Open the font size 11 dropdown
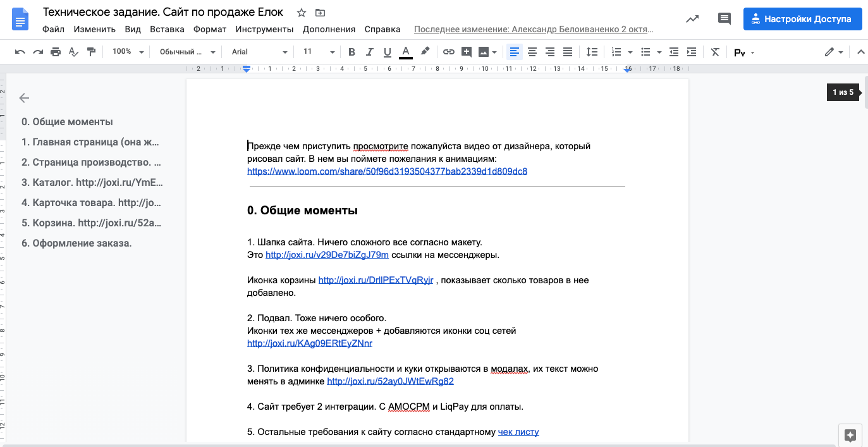 [x=318, y=52]
